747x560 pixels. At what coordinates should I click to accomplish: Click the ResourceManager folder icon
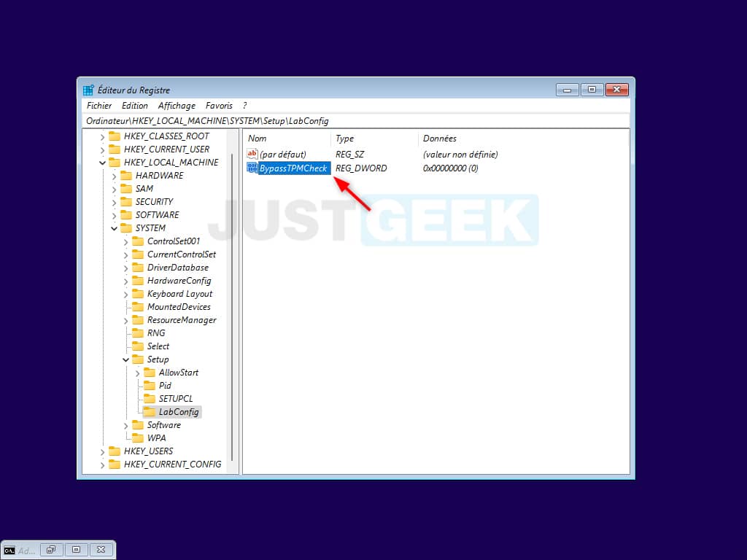point(138,319)
